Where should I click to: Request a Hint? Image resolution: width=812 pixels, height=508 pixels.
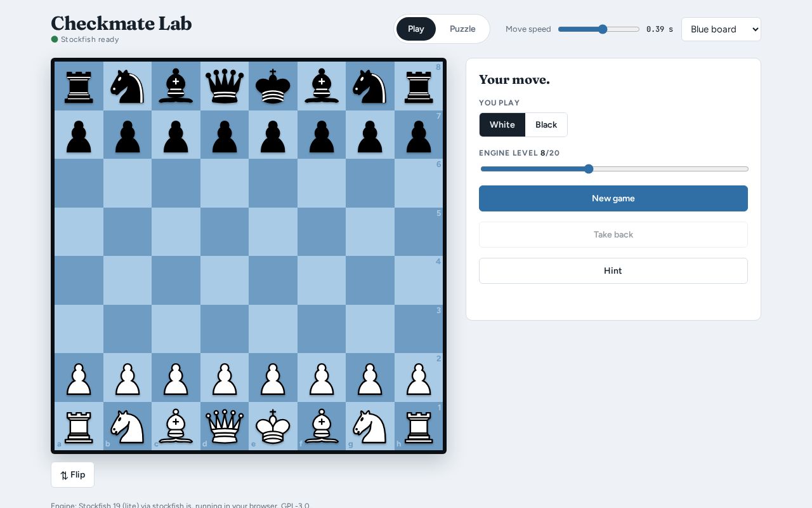tap(613, 271)
